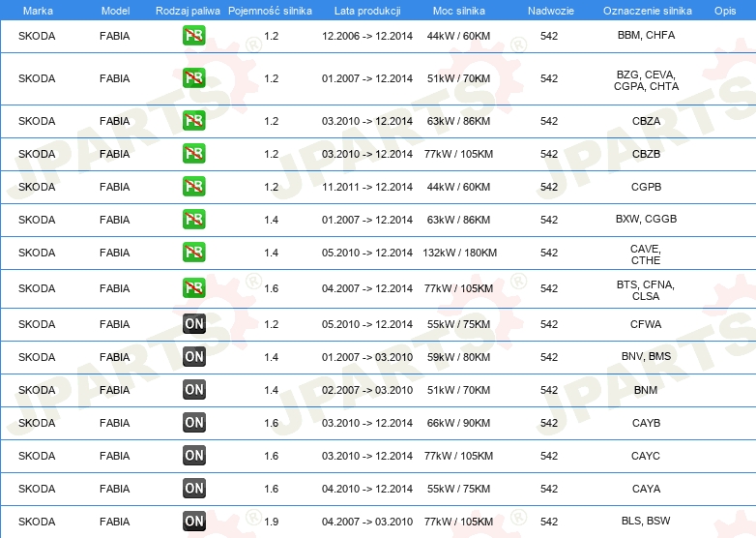Click engine power 66kW / 90KM
Image resolution: width=756 pixels, height=538 pixels.
[458, 422]
